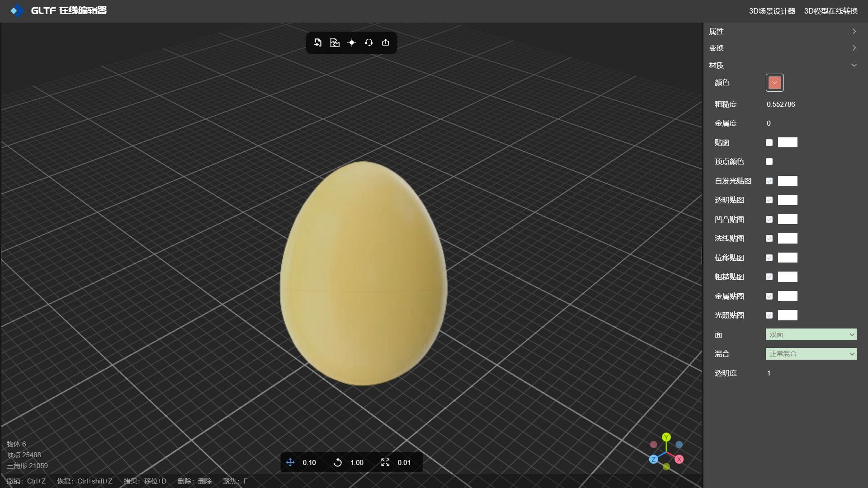The width and height of the screenshot is (868, 488).
Task: Click the export share icon
Action: tap(386, 42)
